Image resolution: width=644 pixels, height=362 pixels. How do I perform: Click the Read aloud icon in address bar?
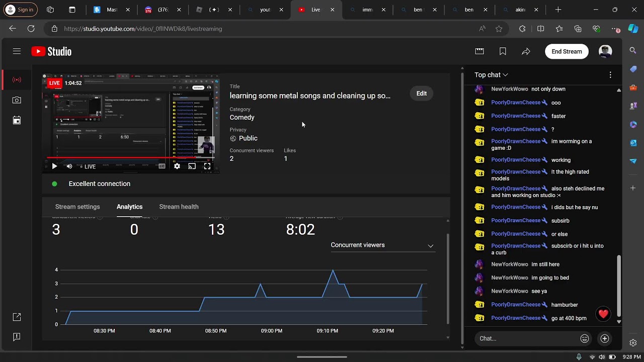(482, 29)
